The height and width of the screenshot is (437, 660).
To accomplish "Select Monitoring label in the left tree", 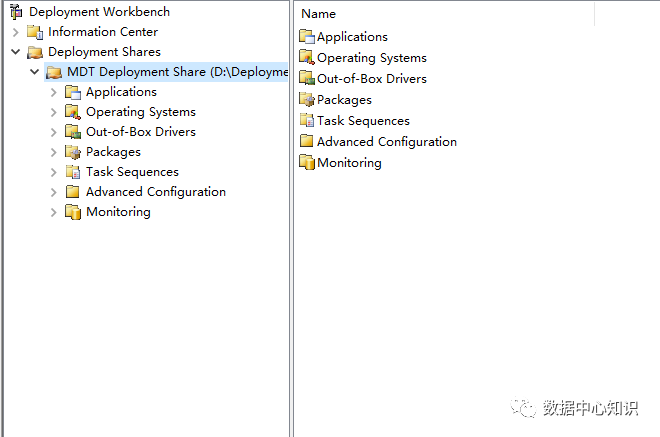I will (118, 212).
